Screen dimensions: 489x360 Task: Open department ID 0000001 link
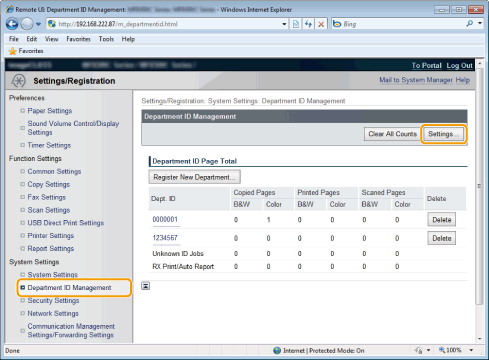[165, 219]
